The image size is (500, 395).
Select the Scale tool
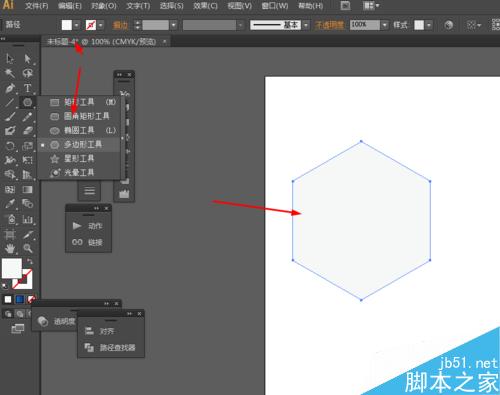[x=28, y=146]
